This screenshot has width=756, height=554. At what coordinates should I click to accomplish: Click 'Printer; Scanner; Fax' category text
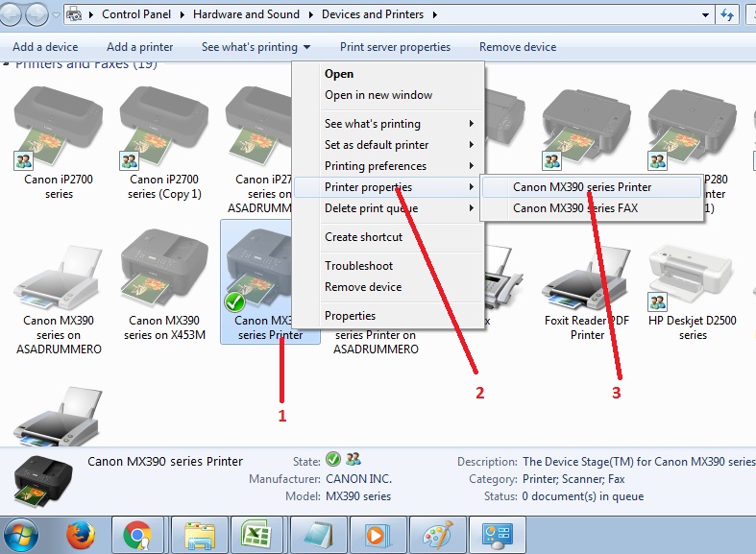[x=573, y=479]
